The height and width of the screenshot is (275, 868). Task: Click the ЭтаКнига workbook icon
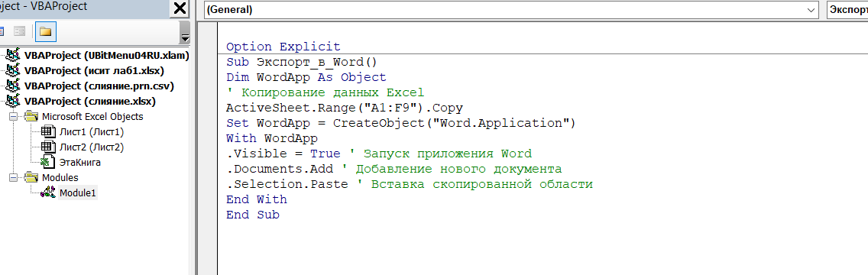pyautogui.click(x=48, y=163)
